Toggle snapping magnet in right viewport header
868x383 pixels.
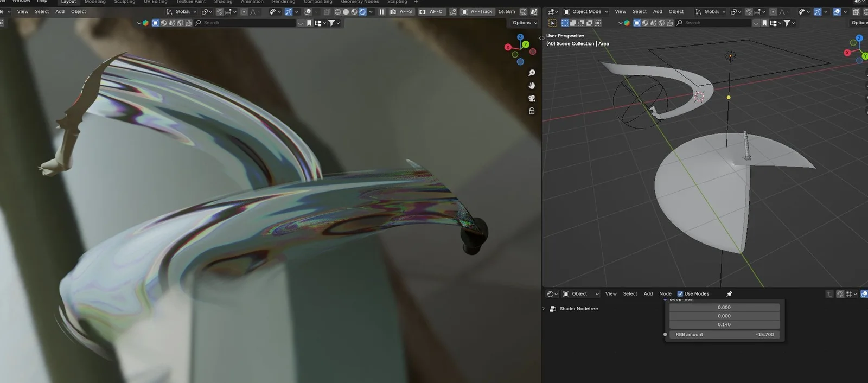click(749, 11)
